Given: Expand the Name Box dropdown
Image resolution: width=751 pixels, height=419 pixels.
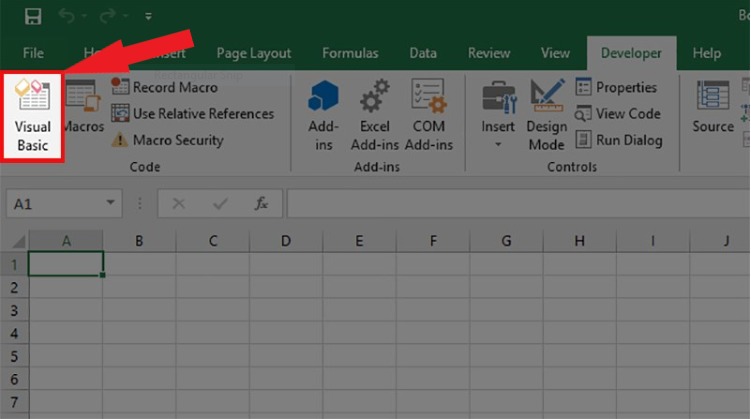Looking at the screenshot, I should coord(111,203).
